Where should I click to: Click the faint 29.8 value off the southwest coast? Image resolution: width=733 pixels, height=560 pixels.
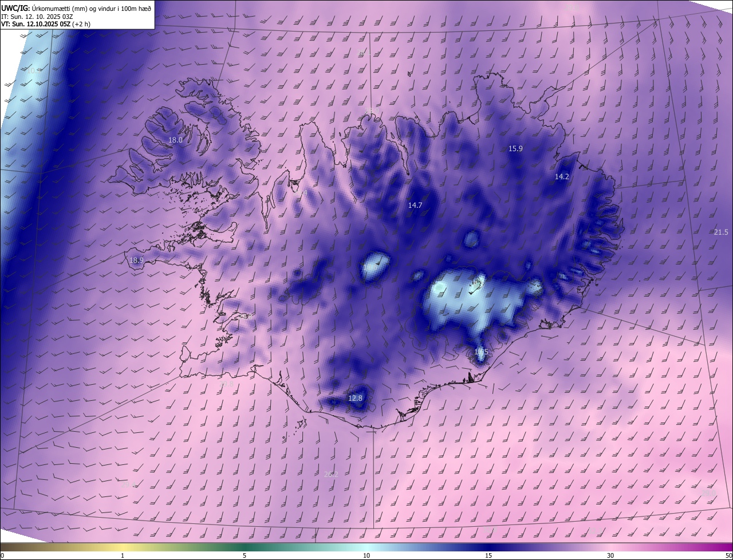tap(227, 384)
